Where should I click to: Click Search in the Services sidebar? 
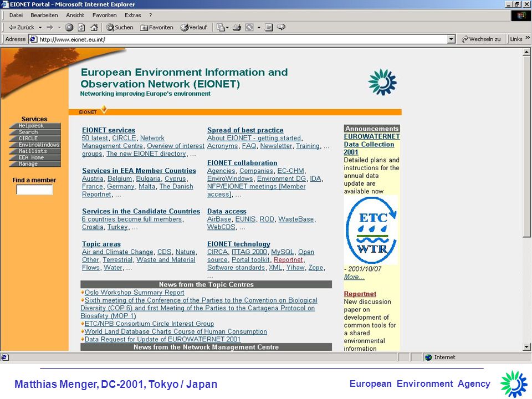[34, 132]
